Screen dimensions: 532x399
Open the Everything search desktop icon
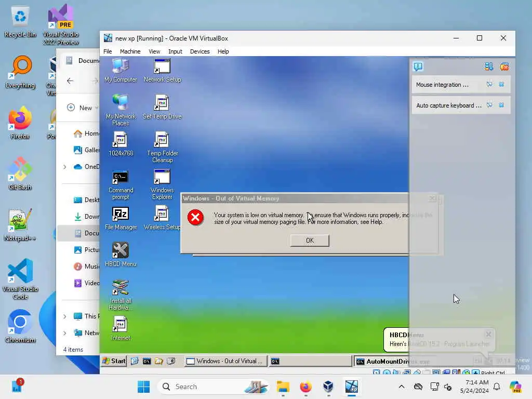coord(20,72)
